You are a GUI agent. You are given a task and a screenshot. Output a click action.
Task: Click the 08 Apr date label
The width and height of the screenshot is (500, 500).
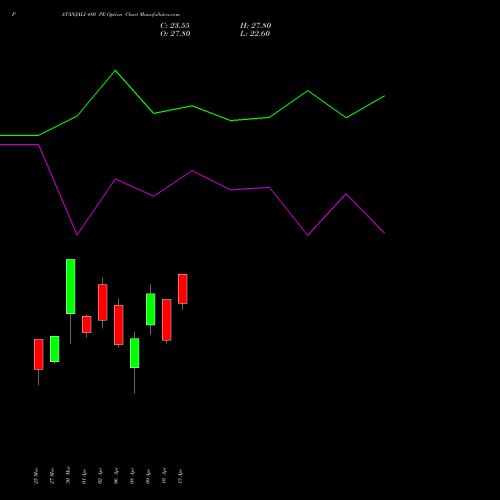[132, 476]
